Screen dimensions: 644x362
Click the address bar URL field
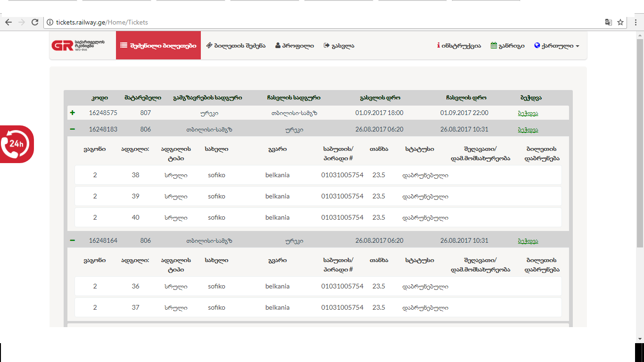tap(283, 22)
